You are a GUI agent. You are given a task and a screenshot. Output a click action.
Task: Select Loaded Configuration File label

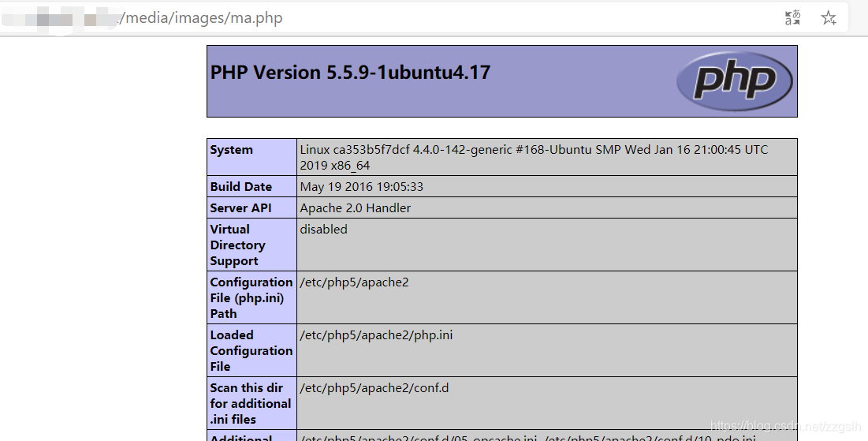[251, 351]
